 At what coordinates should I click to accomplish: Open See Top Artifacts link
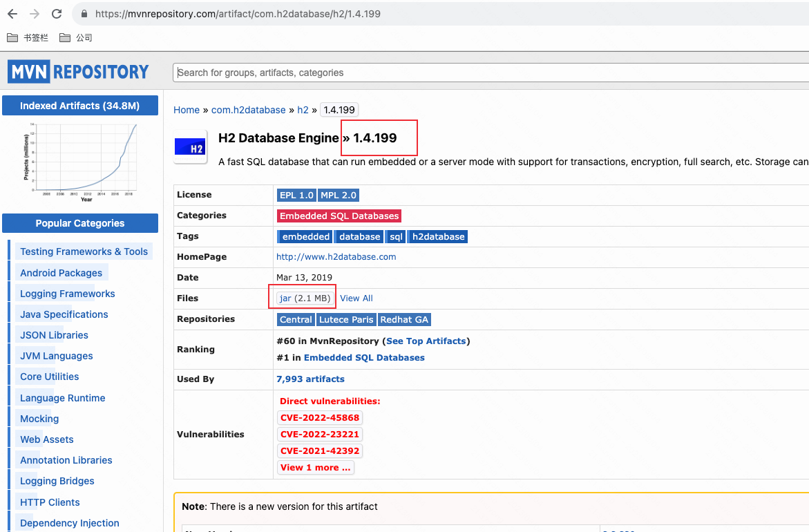[426, 341]
